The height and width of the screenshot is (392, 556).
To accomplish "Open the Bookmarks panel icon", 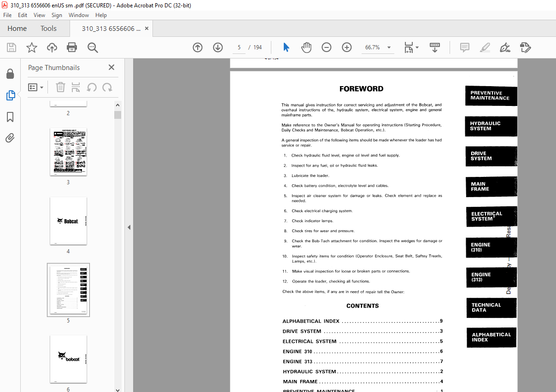I will [10, 117].
